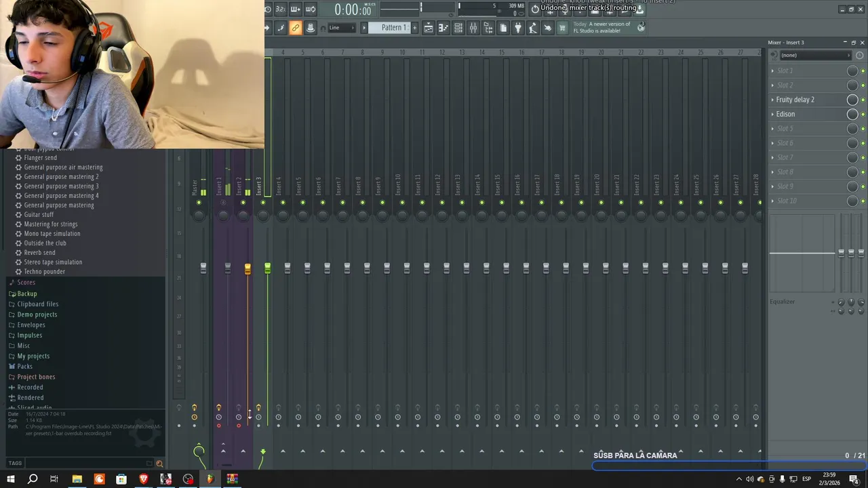Open Brave browser from taskbar
The height and width of the screenshot is (488, 868).
click(144, 479)
